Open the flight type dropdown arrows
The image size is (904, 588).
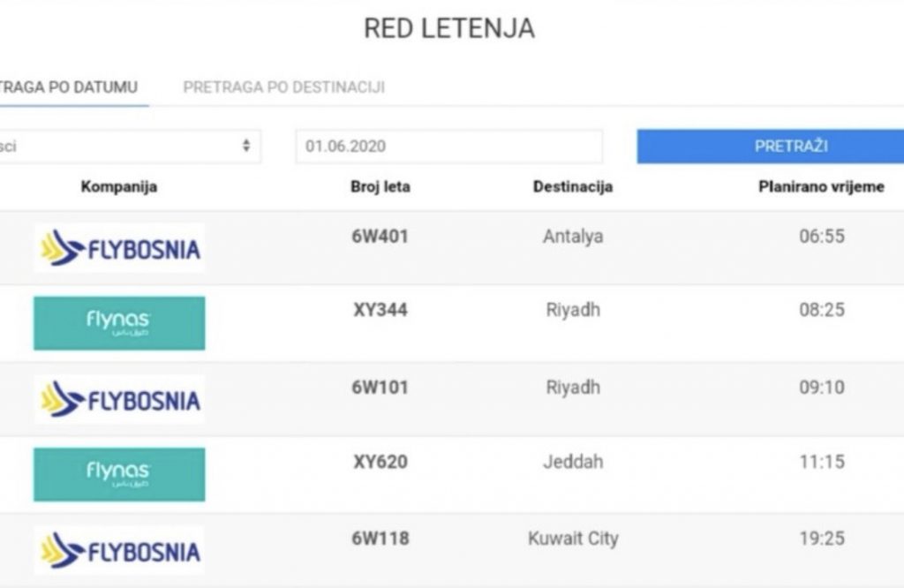tap(246, 146)
